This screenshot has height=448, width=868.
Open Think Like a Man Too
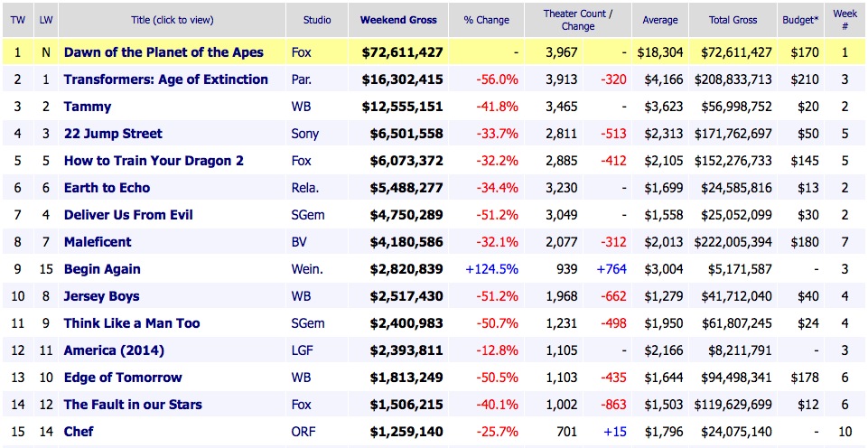132,323
